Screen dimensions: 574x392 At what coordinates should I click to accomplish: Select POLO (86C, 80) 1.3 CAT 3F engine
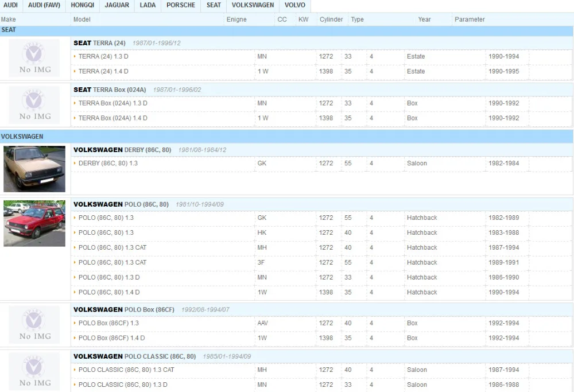tap(113, 263)
